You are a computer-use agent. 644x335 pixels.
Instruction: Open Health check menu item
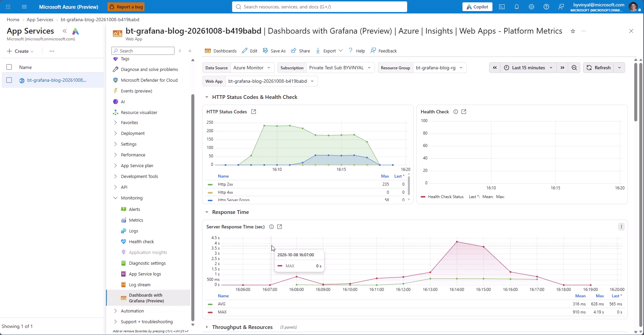[141, 241]
